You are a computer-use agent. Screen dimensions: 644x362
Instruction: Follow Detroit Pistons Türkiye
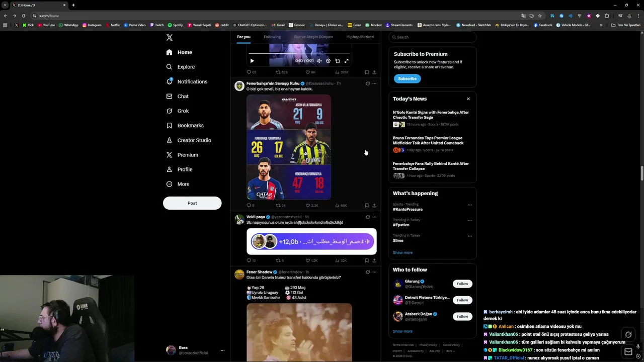[462, 300]
